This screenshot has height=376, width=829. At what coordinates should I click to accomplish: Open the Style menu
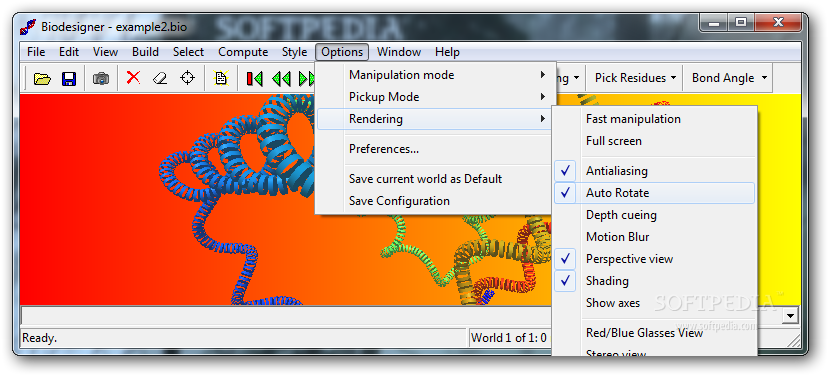pyautogui.click(x=294, y=52)
